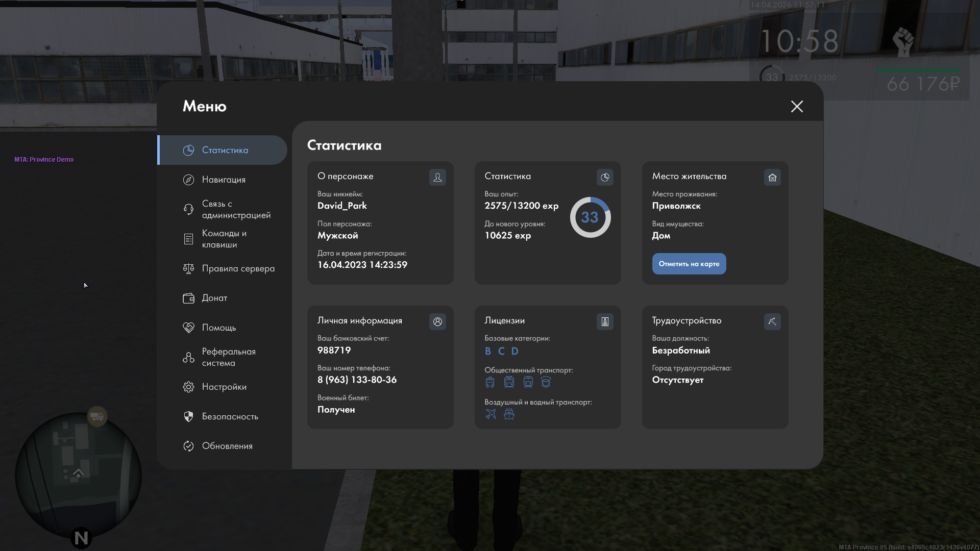This screenshot has height=551, width=980.
Task: Click the character profile icon in О персонаже card
Action: [437, 177]
